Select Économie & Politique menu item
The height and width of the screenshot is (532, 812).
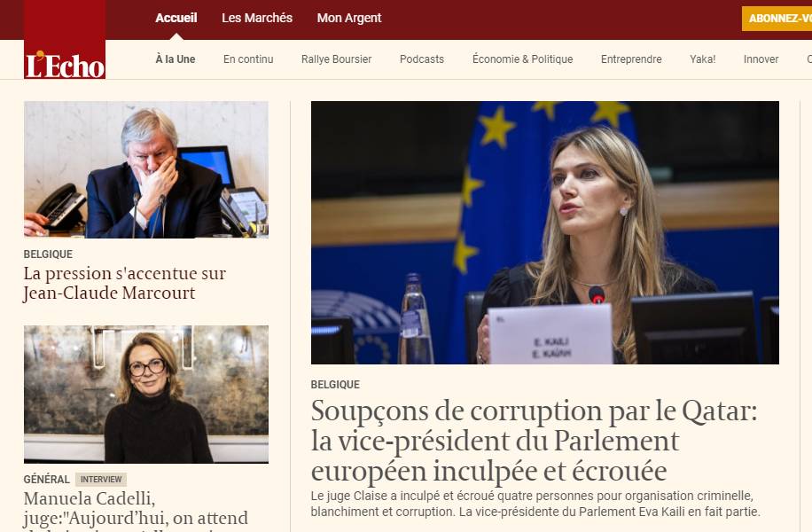[x=522, y=59]
